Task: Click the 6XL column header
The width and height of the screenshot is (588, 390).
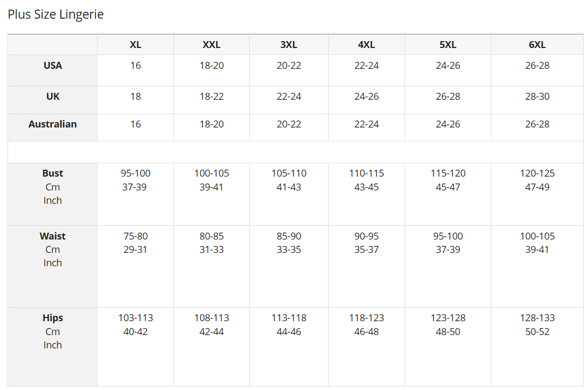Action: pos(537,45)
